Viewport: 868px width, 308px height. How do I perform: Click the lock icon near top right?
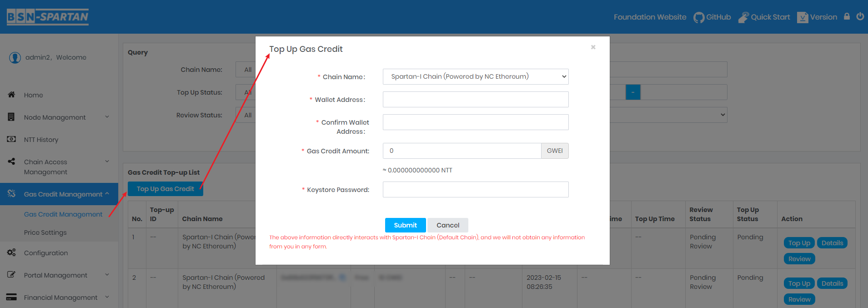point(847,16)
